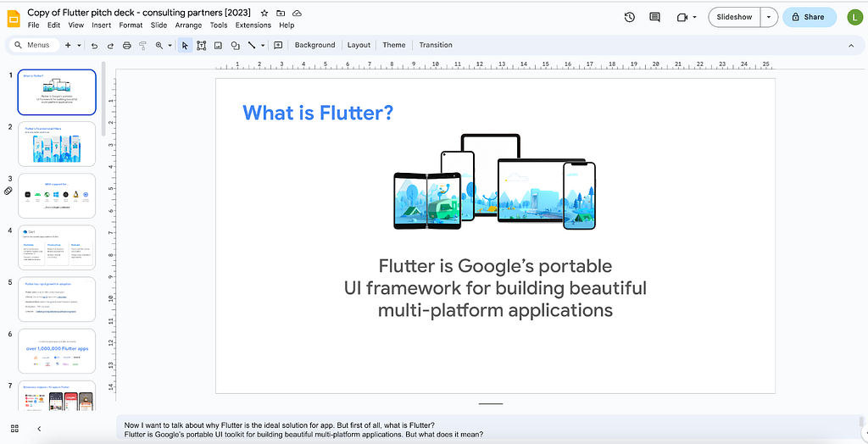Open new slide layout dropdown
The height and width of the screenshot is (444, 868).
tap(79, 45)
